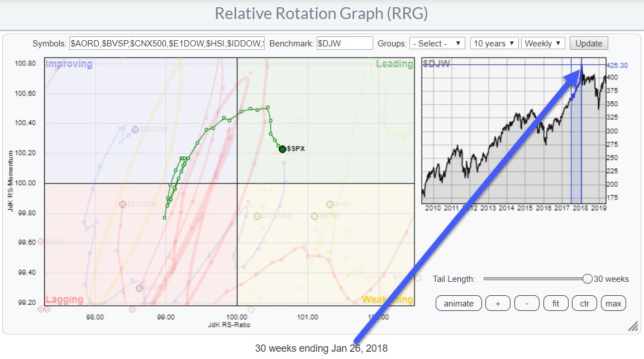
Task: Open the Groups dropdown
Action: coord(437,44)
